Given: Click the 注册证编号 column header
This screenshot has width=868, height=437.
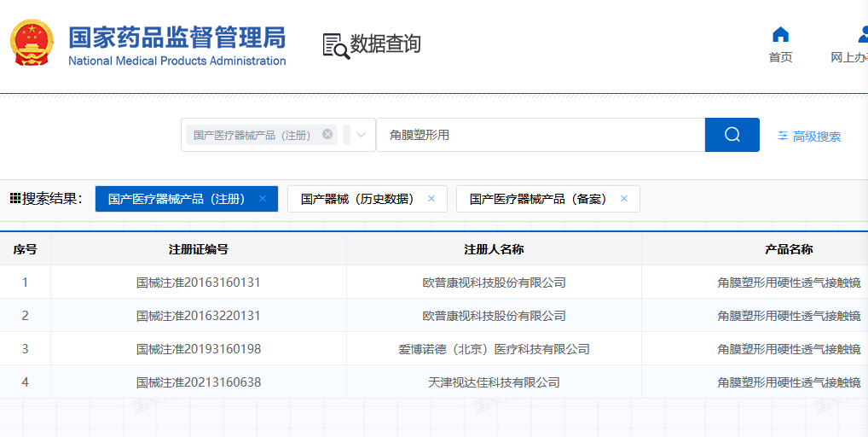Looking at the screenshot, I should click(x=199, y=249).
